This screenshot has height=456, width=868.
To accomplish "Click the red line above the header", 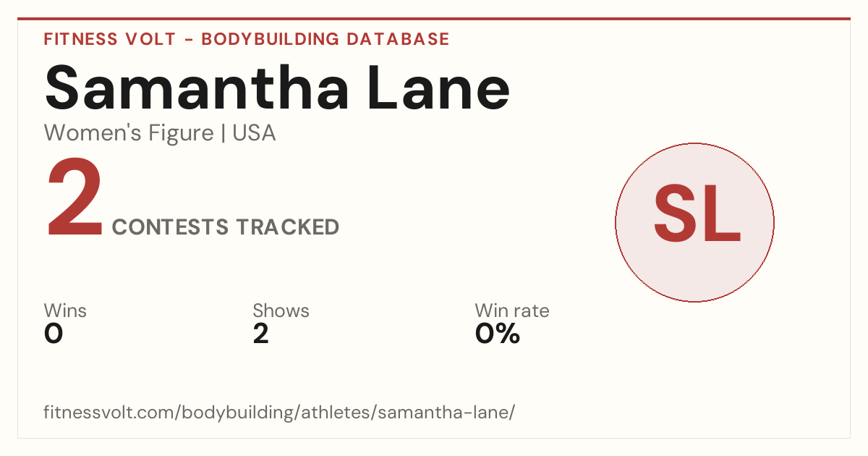I will tap(434, 19).
